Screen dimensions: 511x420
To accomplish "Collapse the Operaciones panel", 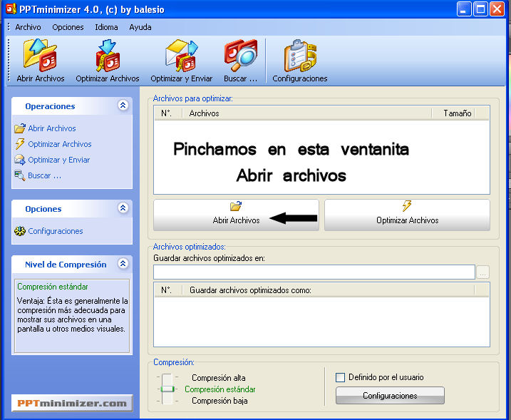I will point(123,106).
